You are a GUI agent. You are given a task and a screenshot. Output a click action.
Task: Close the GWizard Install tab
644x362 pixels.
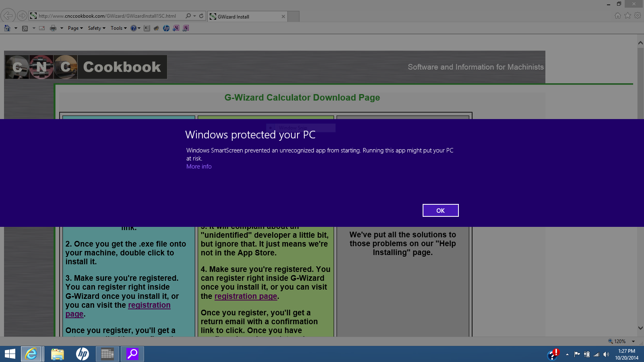click(x=283, y=16)
